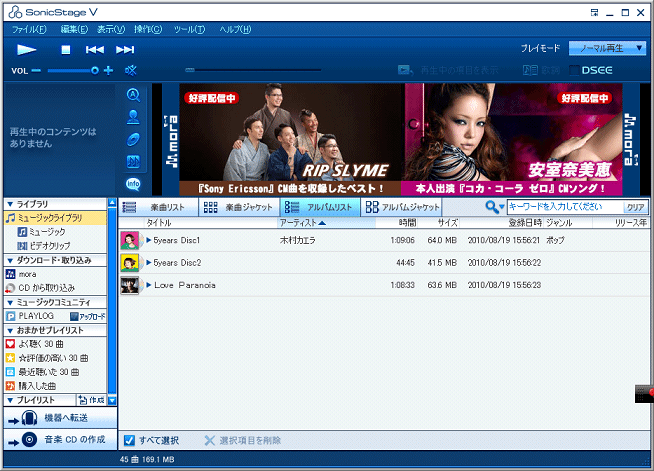
Task: Adjust the VOL slider handle
Action: point(95,71)
